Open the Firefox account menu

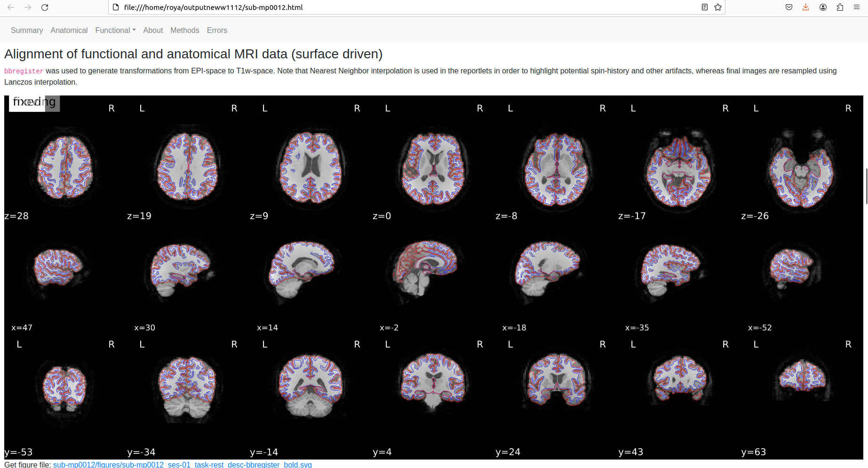click(x=823, y=7)
